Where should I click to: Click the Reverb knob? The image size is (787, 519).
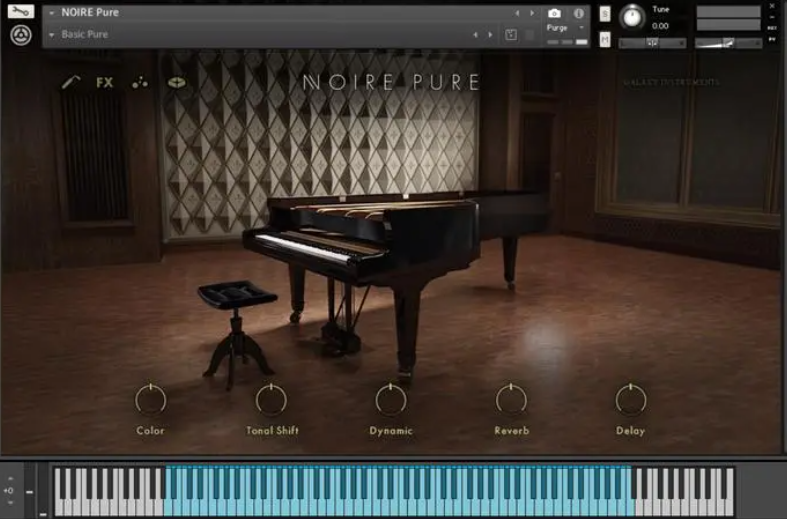511,400
